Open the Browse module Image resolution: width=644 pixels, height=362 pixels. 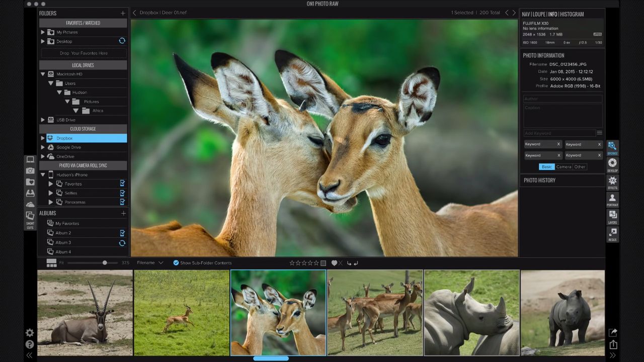click(612, 148)
